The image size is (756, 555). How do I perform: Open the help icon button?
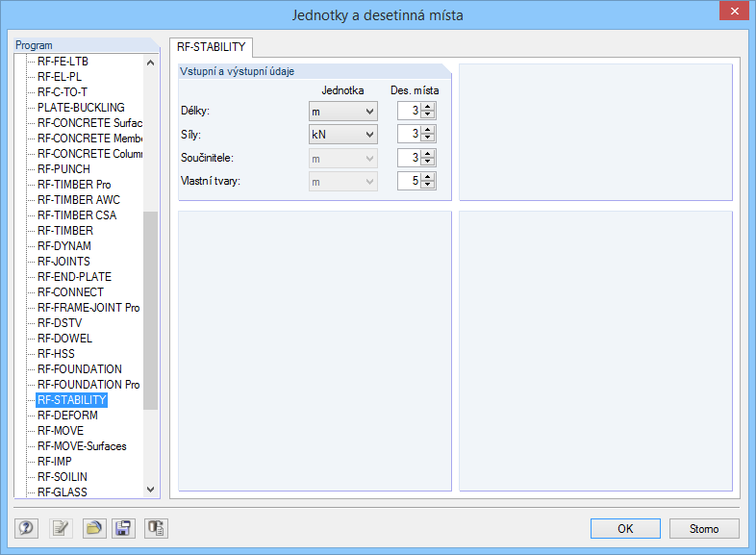coord(26,528)
